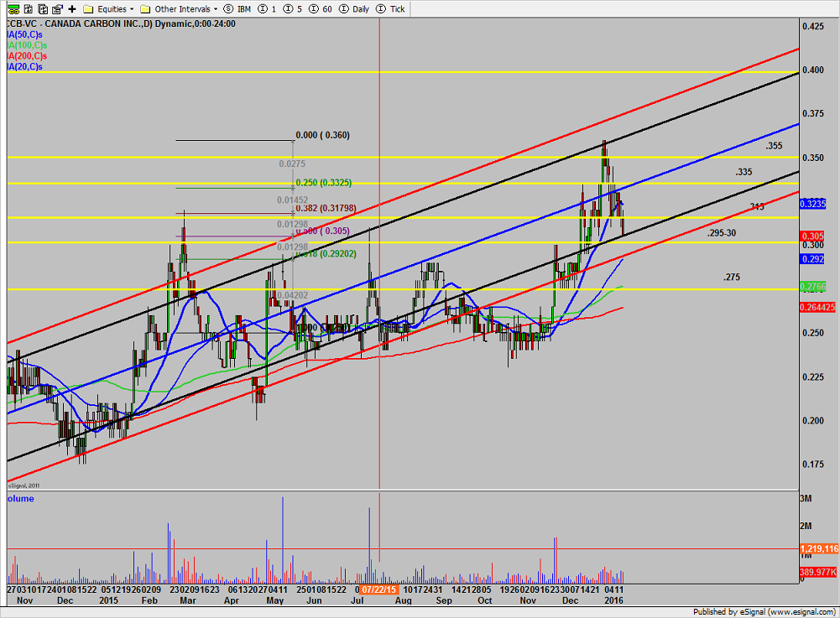
Task: Click the 0.000 (0.360) Fibonacci level label
Action: [322, 135]
